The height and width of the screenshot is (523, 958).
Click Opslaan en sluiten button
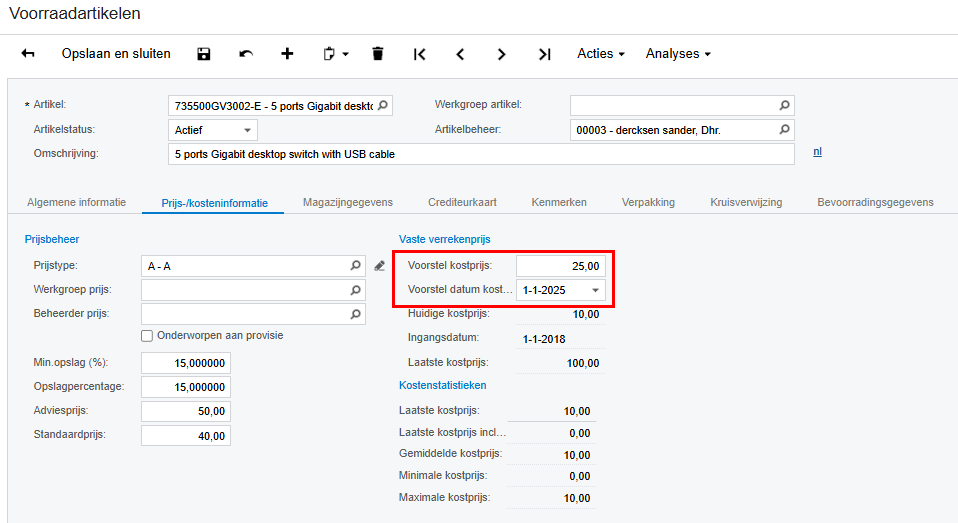pyautogui.click(x=116, y=54)
